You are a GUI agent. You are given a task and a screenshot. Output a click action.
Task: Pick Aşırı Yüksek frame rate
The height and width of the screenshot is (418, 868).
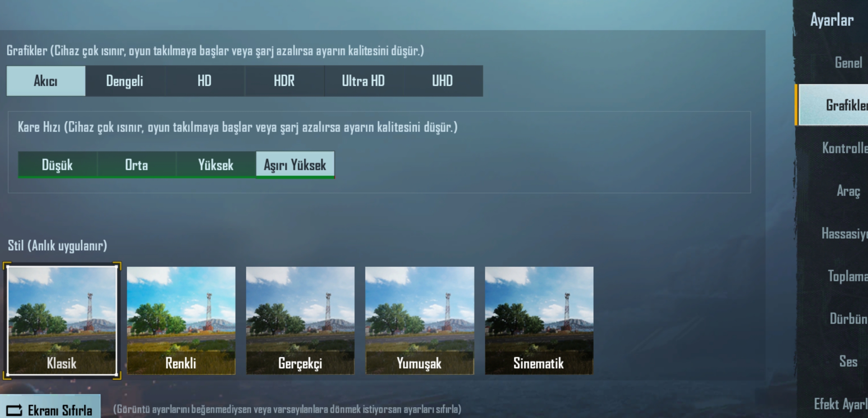(x=295, y=165)
